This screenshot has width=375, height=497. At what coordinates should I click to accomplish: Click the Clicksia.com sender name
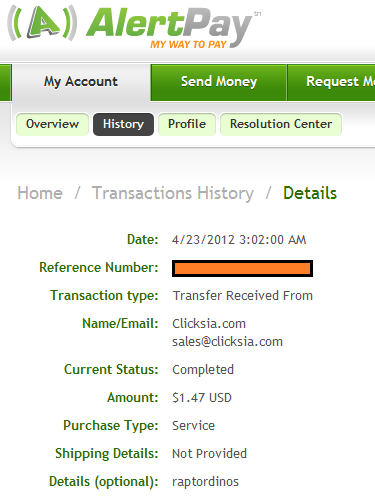coord(209,324)
